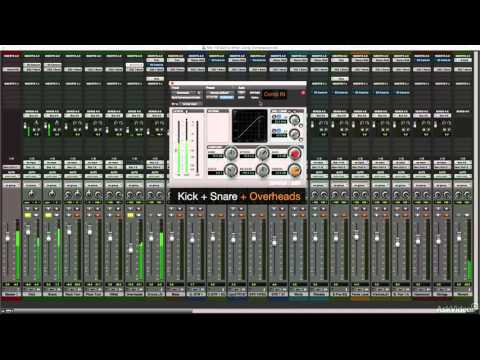480x360 pixels.
Task: Click the last strip's volume fader
Action: pos(459,238)
